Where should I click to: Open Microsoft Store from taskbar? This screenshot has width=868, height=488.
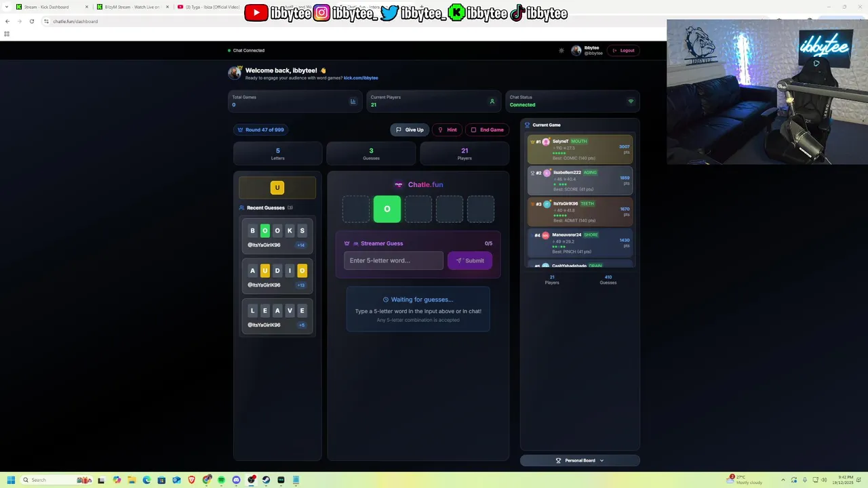[161, 480]
